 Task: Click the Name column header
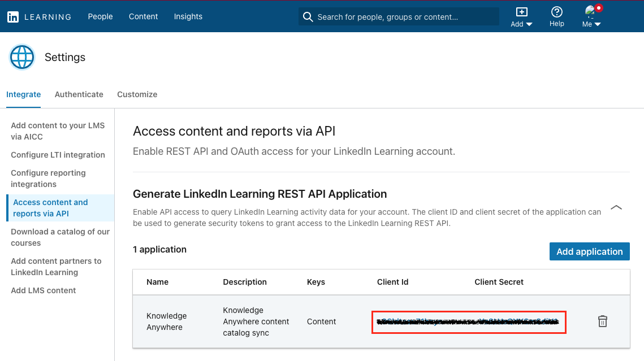click(157, 282)
